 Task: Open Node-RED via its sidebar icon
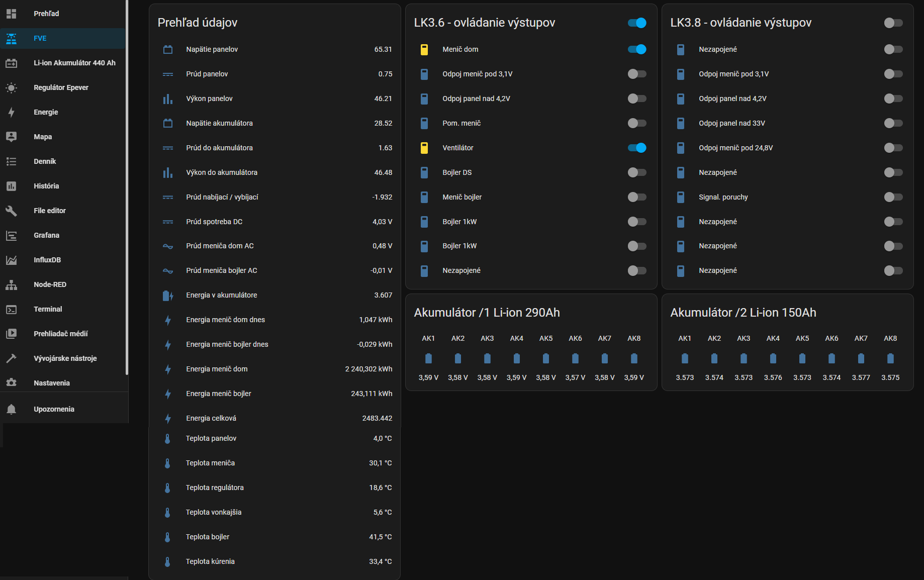point(11,284)
